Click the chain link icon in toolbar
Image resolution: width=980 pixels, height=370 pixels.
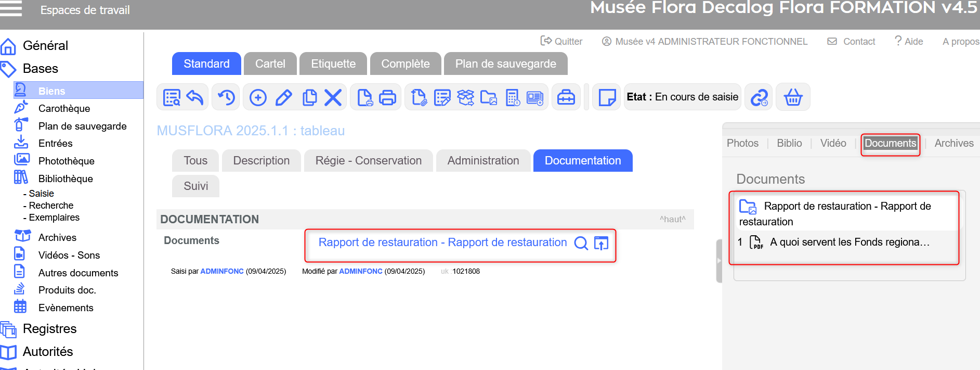tap(759, 97)
